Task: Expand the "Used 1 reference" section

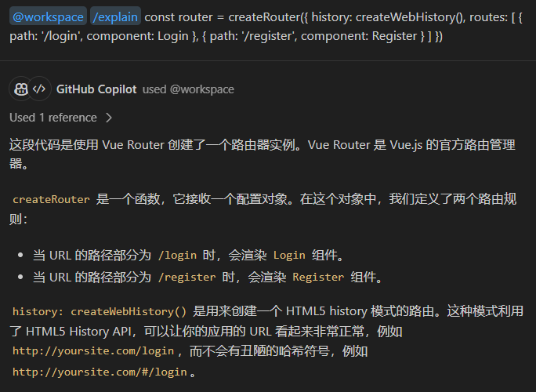Action: pyautogui.click(x=53, y=118)
